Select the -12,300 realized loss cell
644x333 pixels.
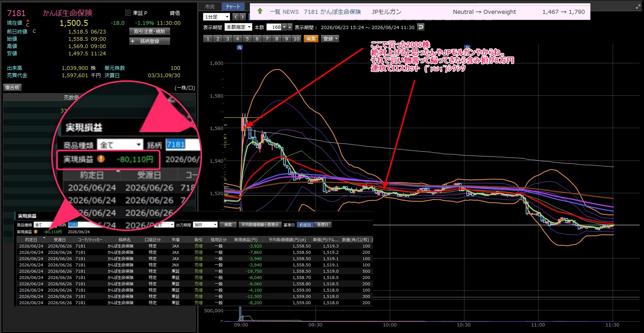pyautogui.click(x=254, y=296)
